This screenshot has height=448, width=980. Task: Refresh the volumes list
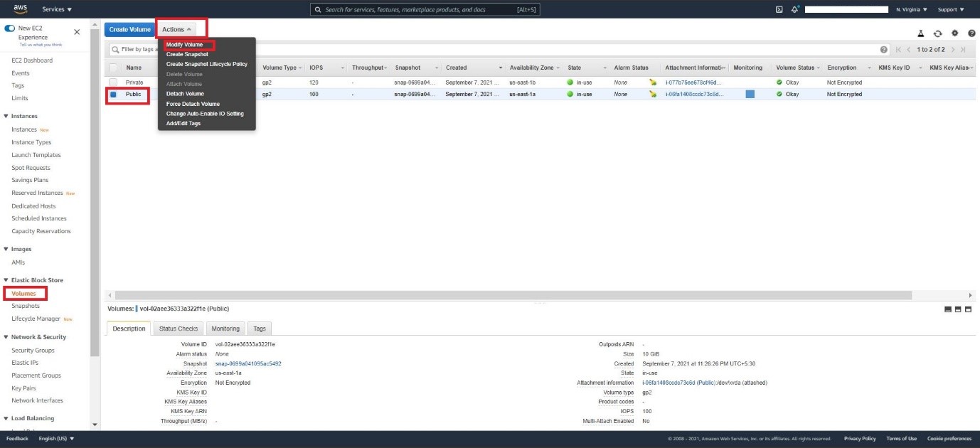point(937,33)
